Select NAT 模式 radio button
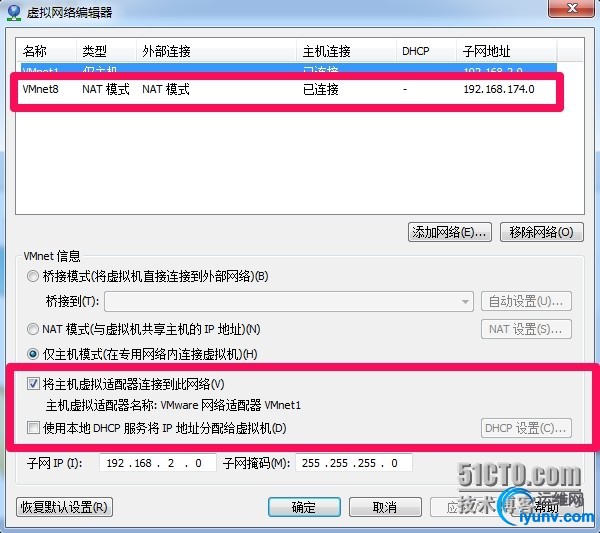Viewport: 600px width, 533px height. click(33, 329)
